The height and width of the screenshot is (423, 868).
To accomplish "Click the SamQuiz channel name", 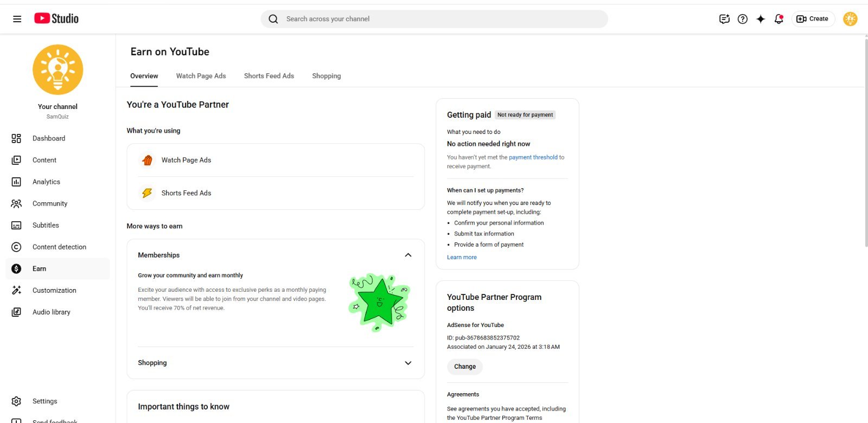I will pyautogui.click(x=58, y=117).
